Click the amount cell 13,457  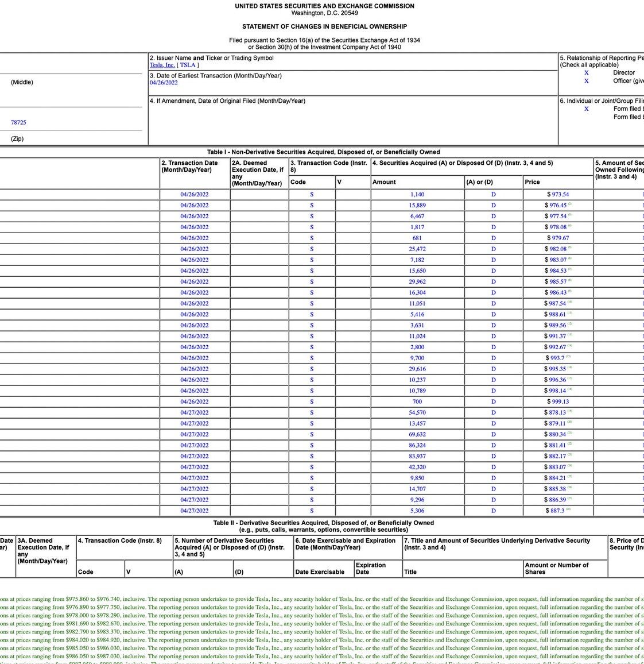point(417,424)
